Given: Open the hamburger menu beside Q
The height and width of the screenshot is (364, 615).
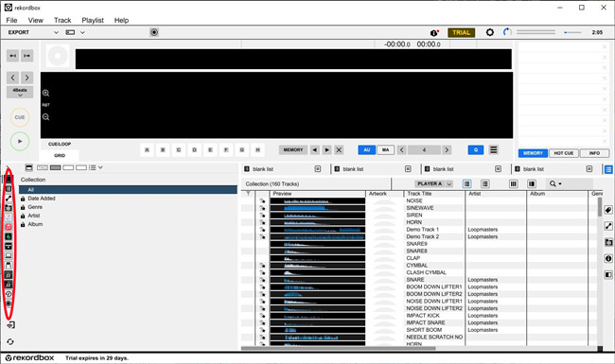Looking at the screenshot, I should point(493,149).
